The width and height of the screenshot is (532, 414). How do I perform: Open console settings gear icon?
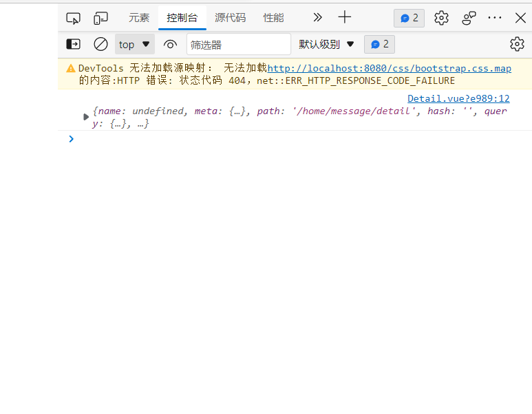(517, 44)
